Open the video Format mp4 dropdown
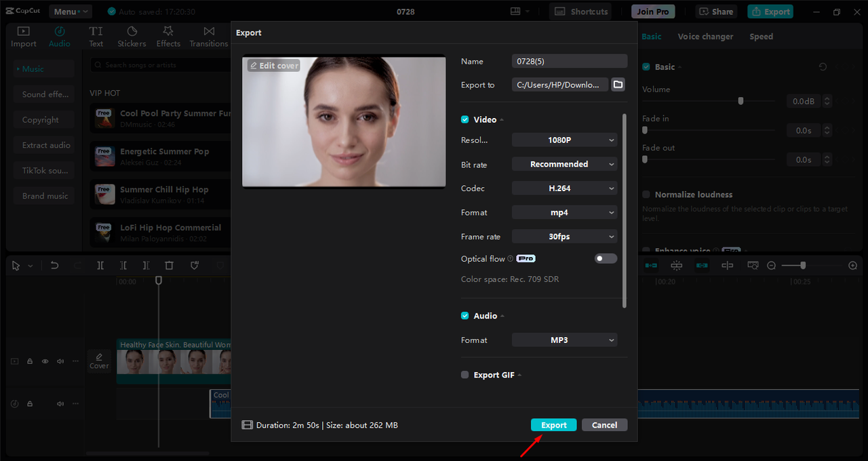The height and width of the screenshot is (461, 868). tap(564, 212)
